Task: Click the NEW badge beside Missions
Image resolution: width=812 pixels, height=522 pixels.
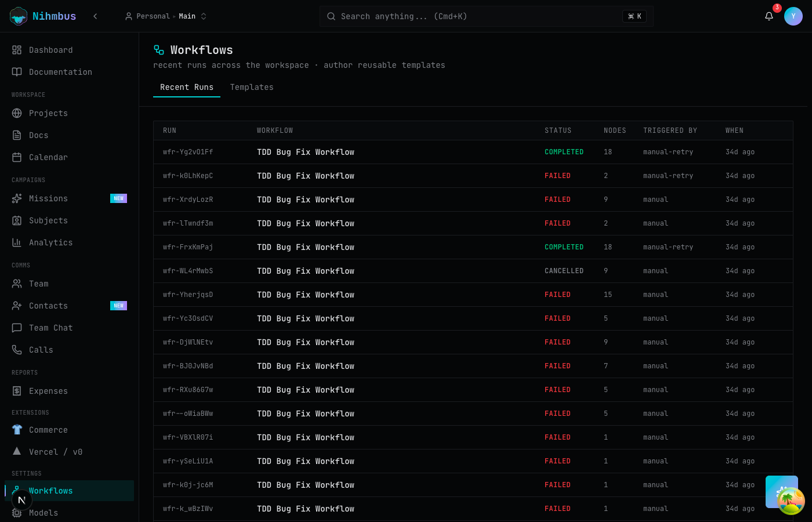Action: click(x=118, y=198)
